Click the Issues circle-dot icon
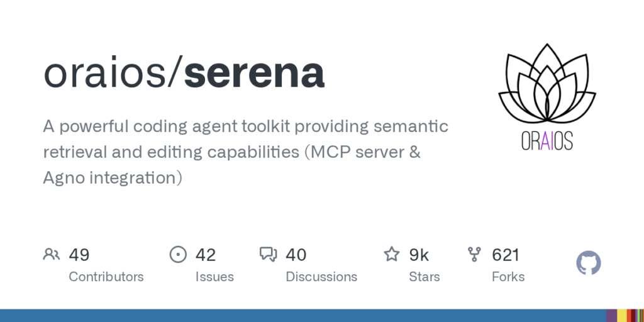The height and width of the screenshot is (322, 644). [x=178, y=254]
